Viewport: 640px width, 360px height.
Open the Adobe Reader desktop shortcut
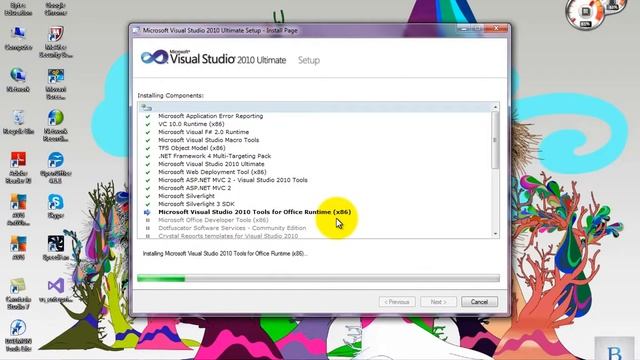pos(18,167)
